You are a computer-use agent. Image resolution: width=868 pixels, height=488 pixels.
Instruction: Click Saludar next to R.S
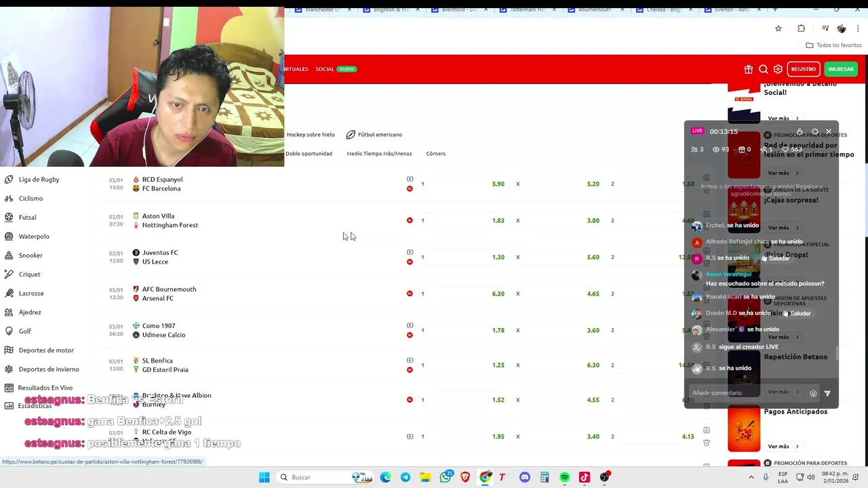(x=776, y=258)
